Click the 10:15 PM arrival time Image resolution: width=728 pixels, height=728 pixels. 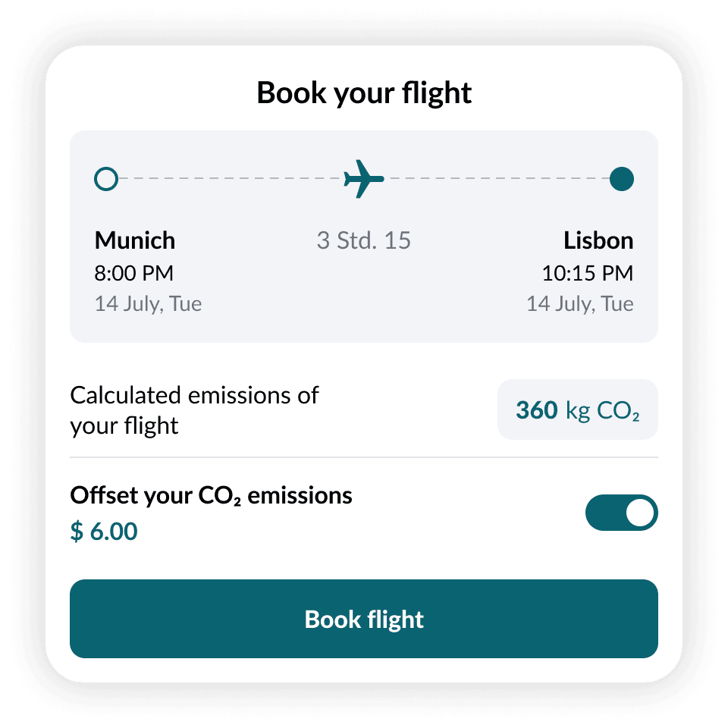[587, 273]
